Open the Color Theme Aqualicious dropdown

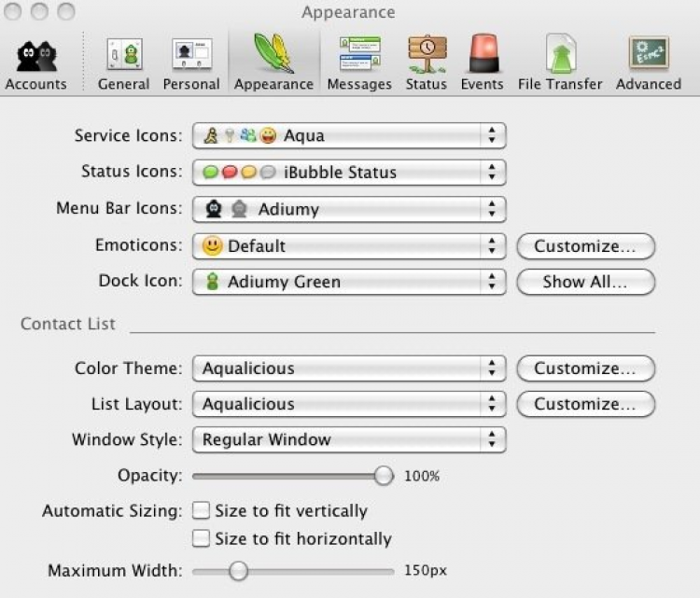pyautogui.click(x=349, y=369)
